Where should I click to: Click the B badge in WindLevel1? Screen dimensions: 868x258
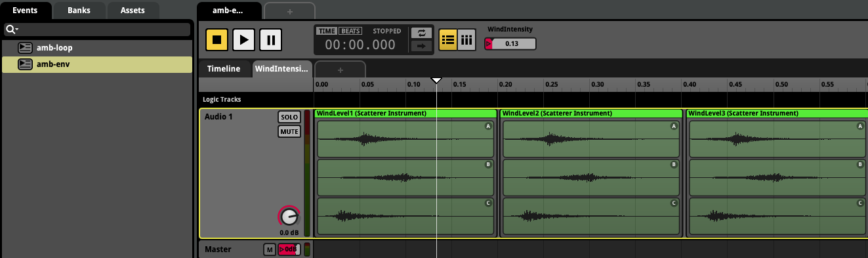coord(488,165)
